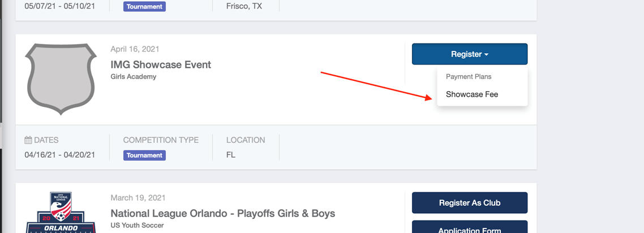Click the gray shield placeholder logo
Image resolution: width=644 pixels, height=233 pixels.
click(x=61, y=79)
